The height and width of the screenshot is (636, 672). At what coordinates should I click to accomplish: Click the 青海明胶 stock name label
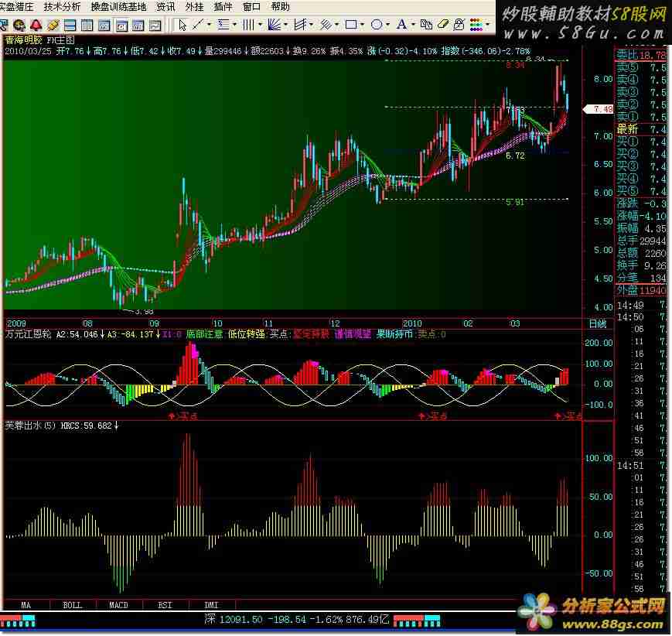[x=23, y=40]
